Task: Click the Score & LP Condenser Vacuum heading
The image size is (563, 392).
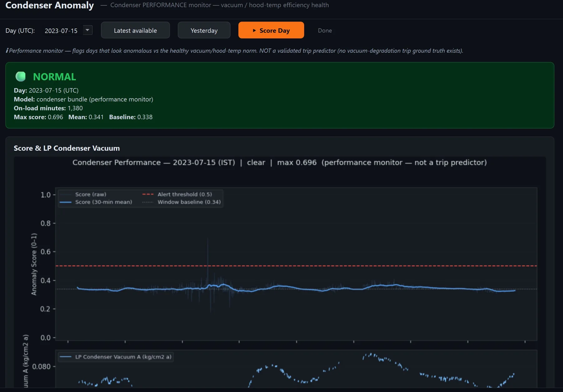Action: [x=67, y=148]
